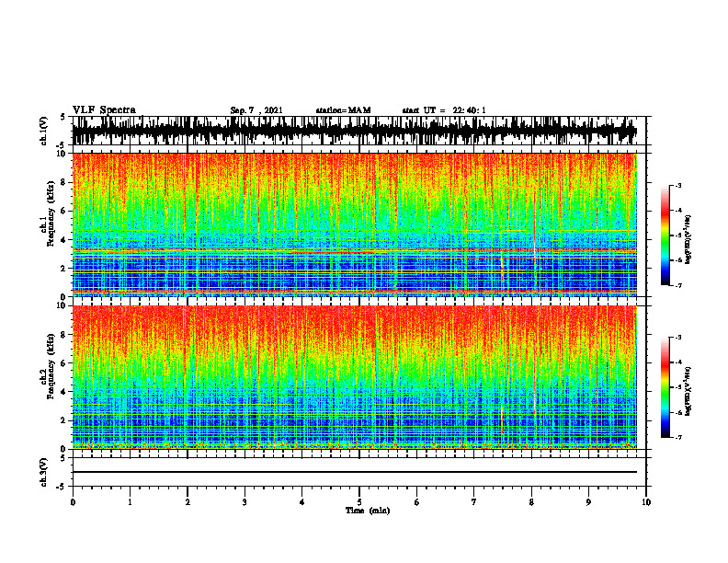Select the date "Sep. 7, 2021" header
Image resolution: width=728 pixels, height=563 pixels.
(x=256, y=110)
